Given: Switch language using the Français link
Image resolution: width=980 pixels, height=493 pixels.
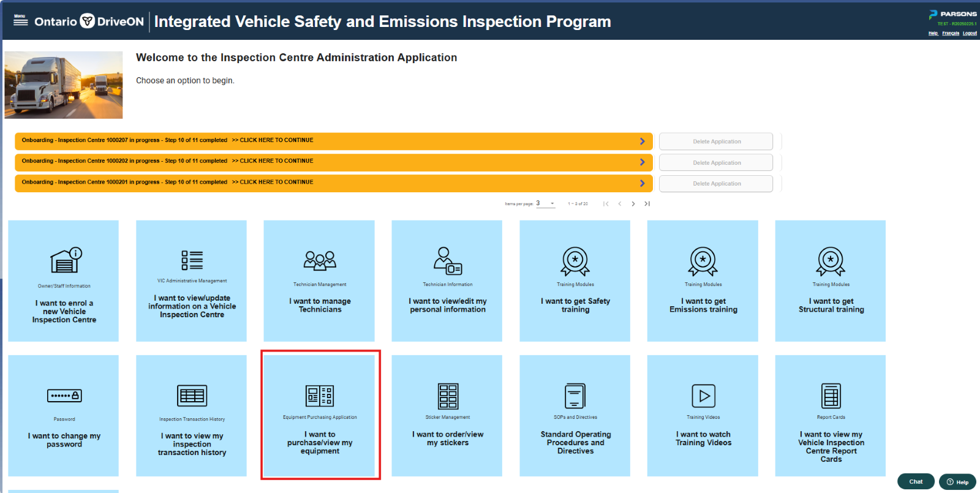Looking at the screenshot, I should 951,33.
